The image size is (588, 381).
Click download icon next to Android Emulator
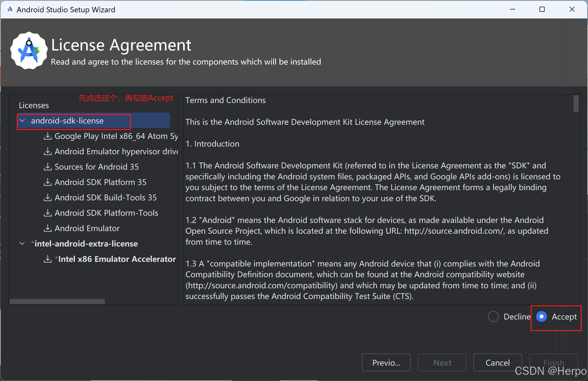[x=47, y=228]
